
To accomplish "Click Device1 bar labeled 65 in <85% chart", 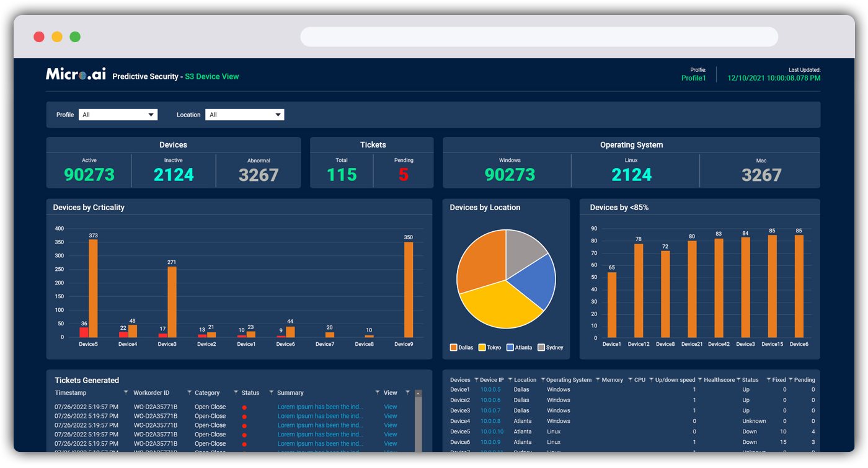I will point(612,305).
